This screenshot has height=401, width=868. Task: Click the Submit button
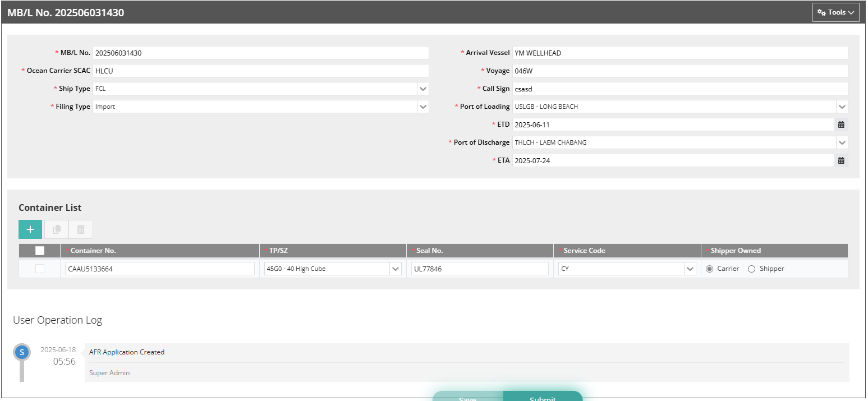pos(543,397)
